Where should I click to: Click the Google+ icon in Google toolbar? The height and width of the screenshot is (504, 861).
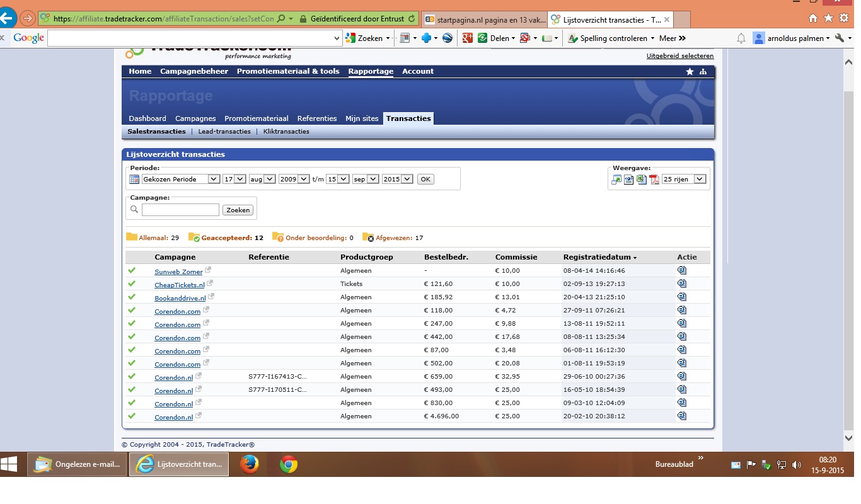(x=468, y=38)
